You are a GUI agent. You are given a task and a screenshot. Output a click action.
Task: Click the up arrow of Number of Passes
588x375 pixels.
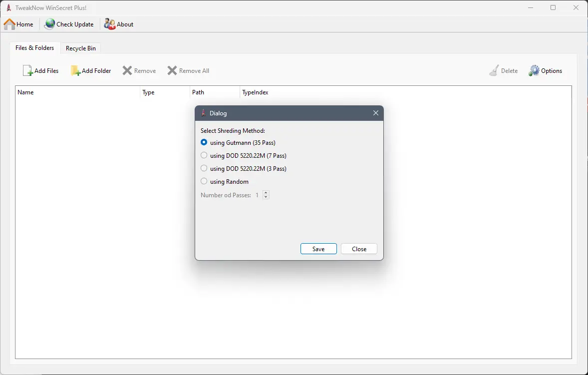tap(266, 192)
